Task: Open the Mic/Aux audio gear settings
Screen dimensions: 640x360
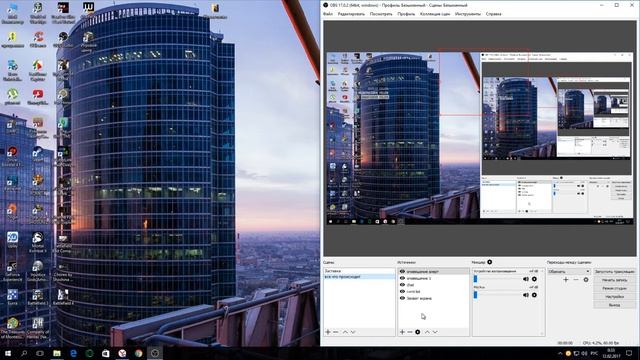Action: tap(534, 295)
